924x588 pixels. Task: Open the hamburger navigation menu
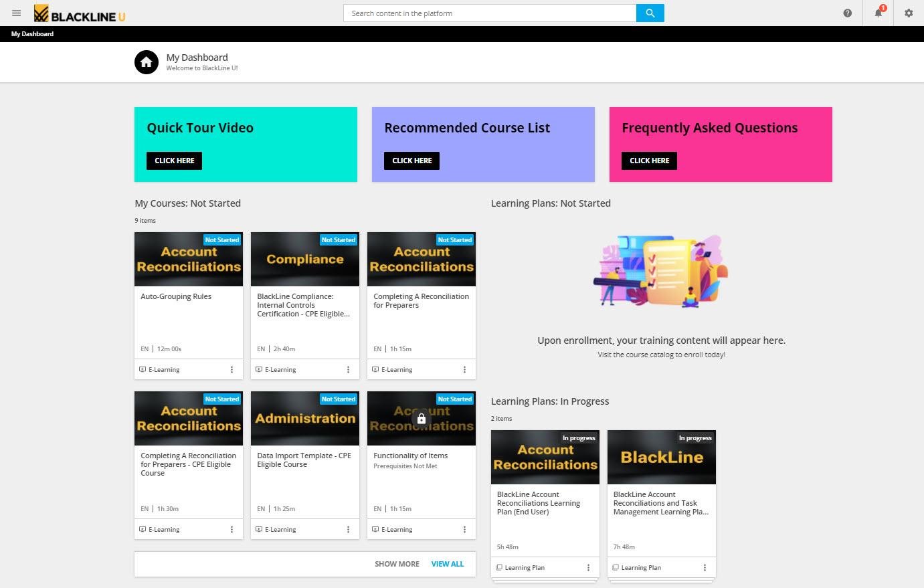click(x=17, y=13)
